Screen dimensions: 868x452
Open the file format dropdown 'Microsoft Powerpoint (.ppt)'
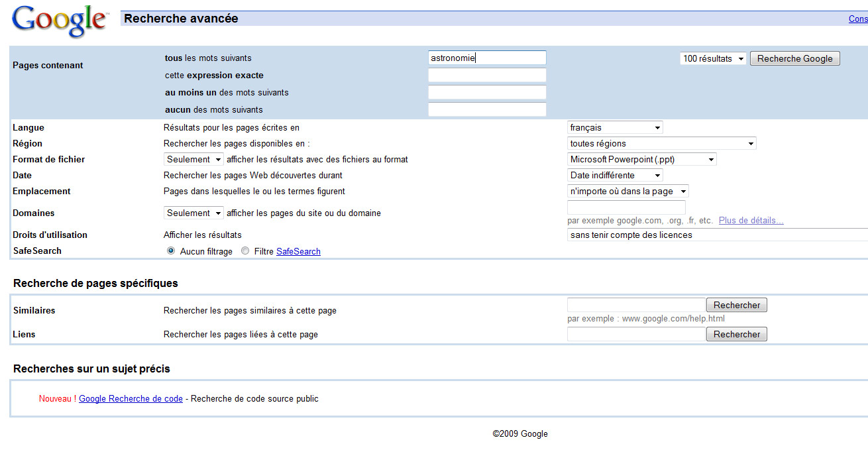[642, 160]
